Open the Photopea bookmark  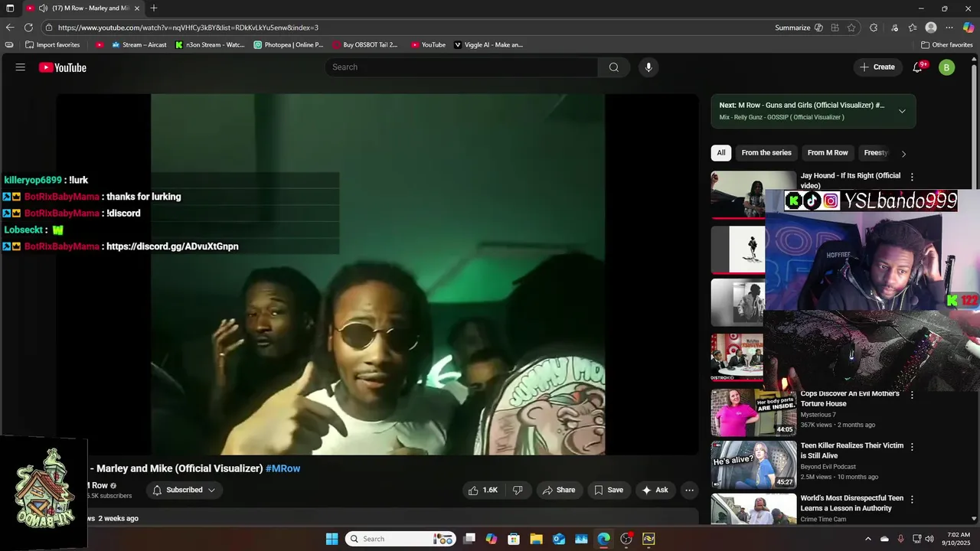pos(288,45)
